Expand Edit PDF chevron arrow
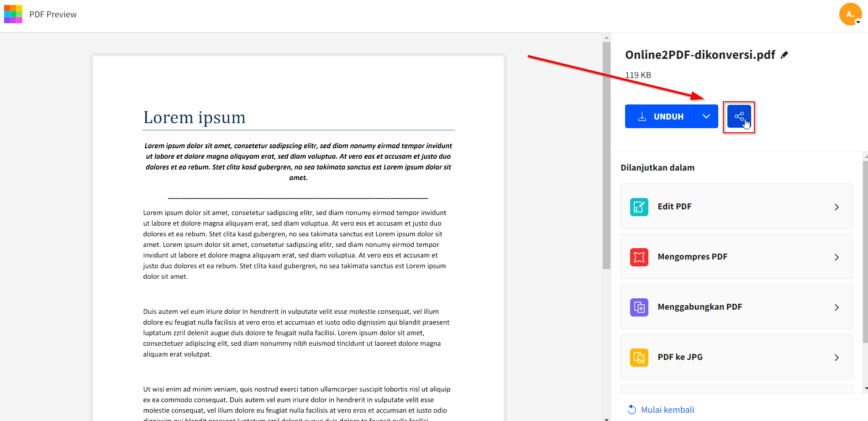 [836, 207]
